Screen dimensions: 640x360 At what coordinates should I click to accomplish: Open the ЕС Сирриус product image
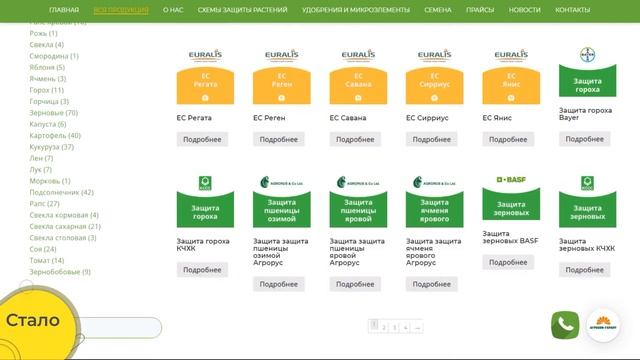[x=435, y=76]
